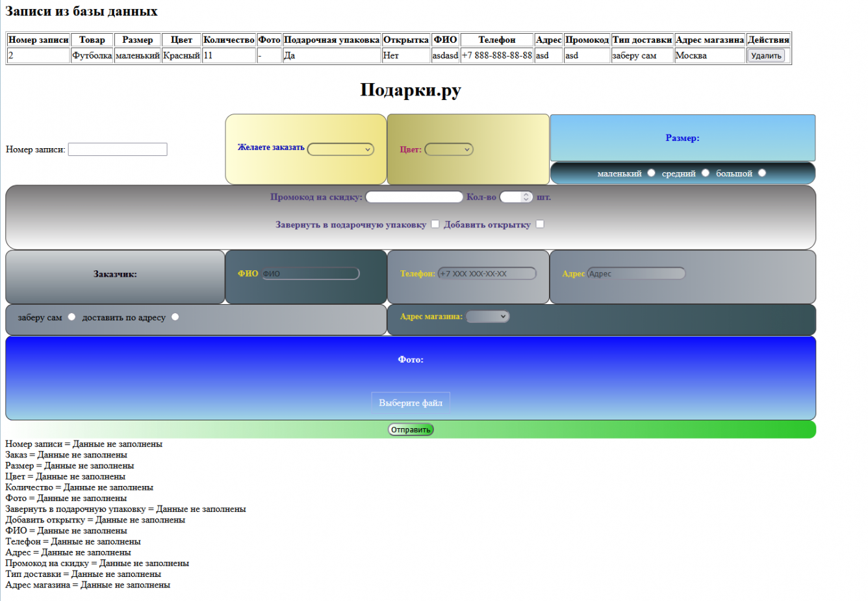Image resolution: width=868 pixels, height=601 pixels.
Task: Delete record number 2 with Удалить button
Action: pyautogui.click(x=766, y=56)
